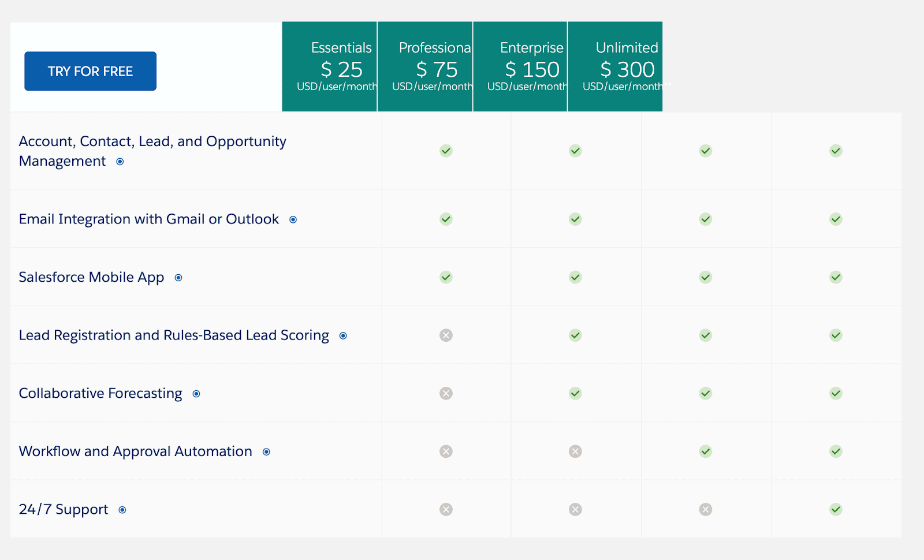
Task: Click third-column checkmark in Workflow Automation row
Action: tap(706, 451)
